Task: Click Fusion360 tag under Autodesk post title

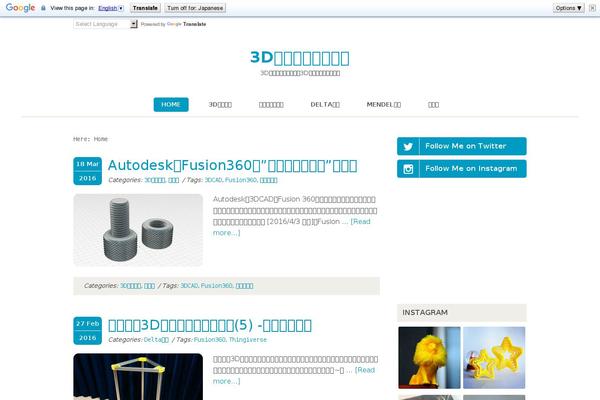Action: [x=241, y=180]
